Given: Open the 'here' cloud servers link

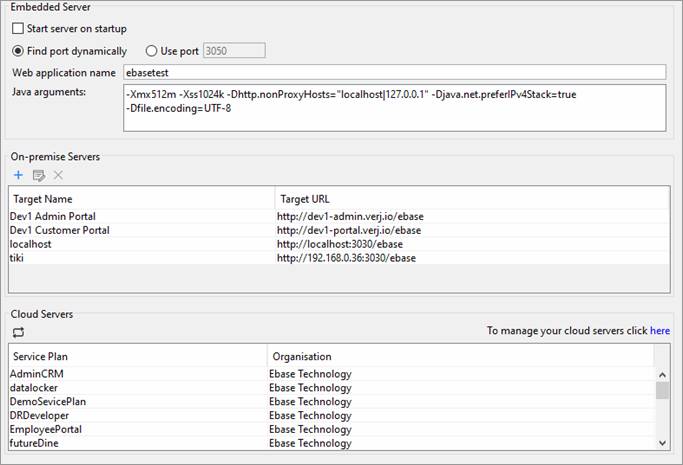Looking at the screenshot, I should coord(660,331).
